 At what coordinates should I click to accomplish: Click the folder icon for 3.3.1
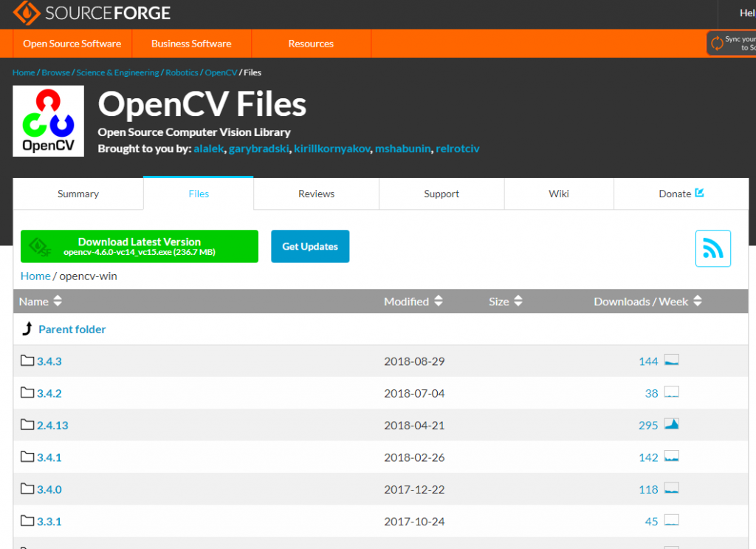coord(27,520)
